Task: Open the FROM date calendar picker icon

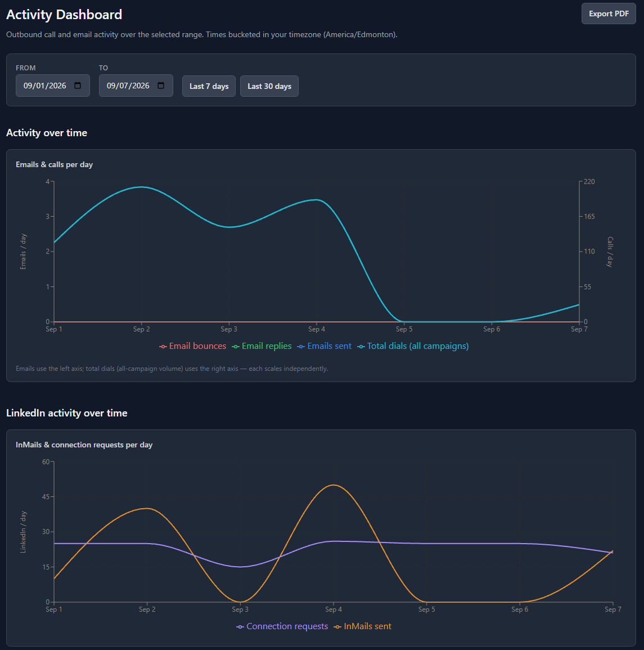Action: click(78, 86)
